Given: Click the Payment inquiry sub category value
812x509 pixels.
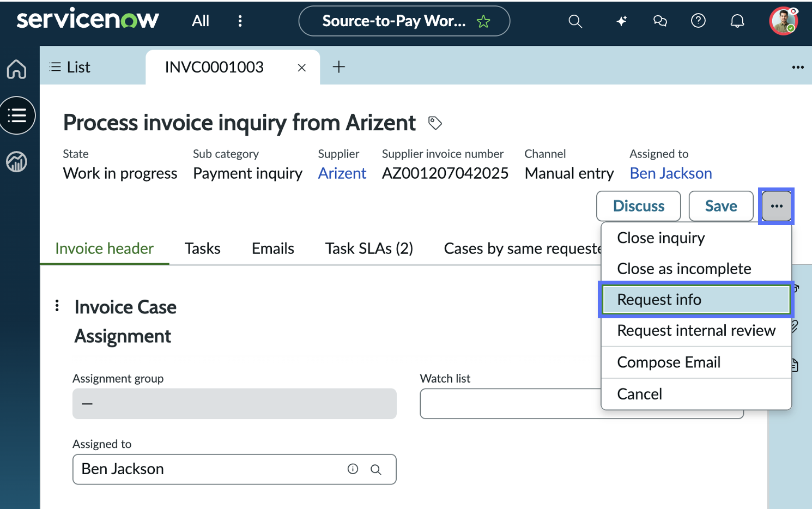Looking at the screenshot, I should (x=247, y=173).
